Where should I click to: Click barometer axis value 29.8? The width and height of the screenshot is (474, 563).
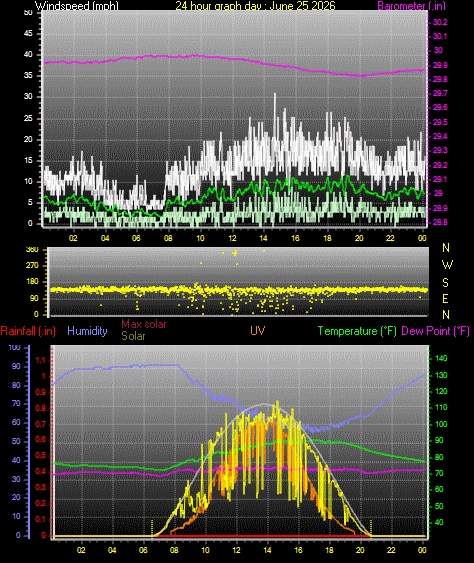(x=440, y=79)
